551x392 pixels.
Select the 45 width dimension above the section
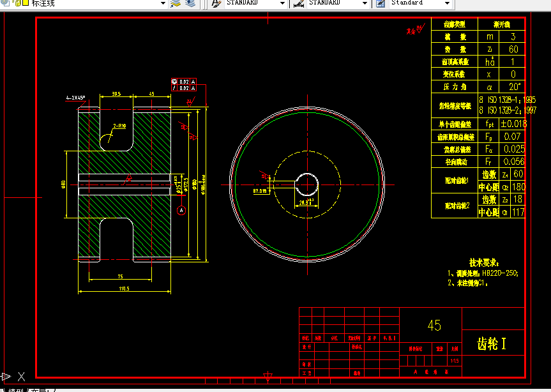click(x=151, y=94)
